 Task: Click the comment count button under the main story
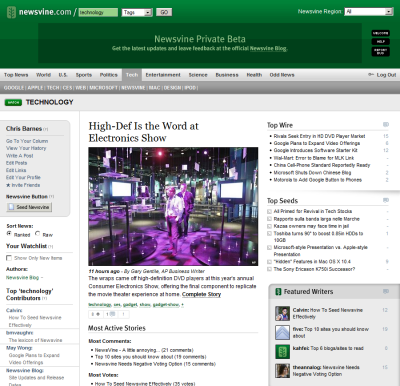pos(110,314)
